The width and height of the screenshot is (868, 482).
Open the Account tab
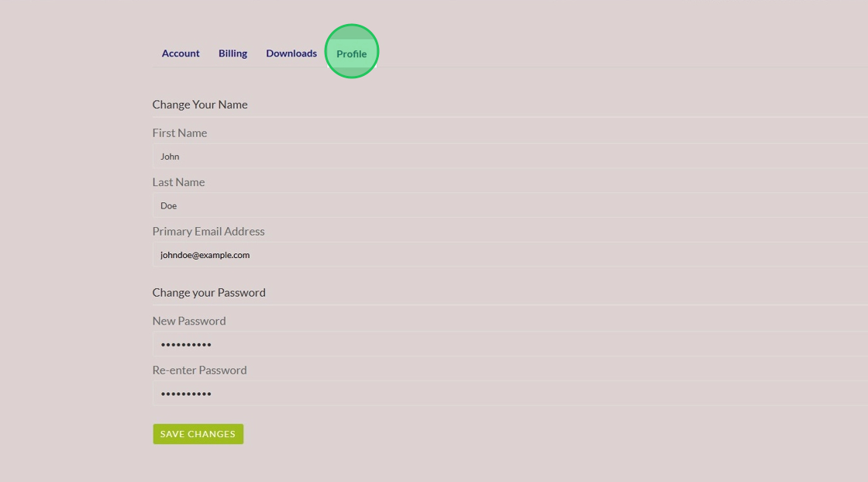point(181,53)
